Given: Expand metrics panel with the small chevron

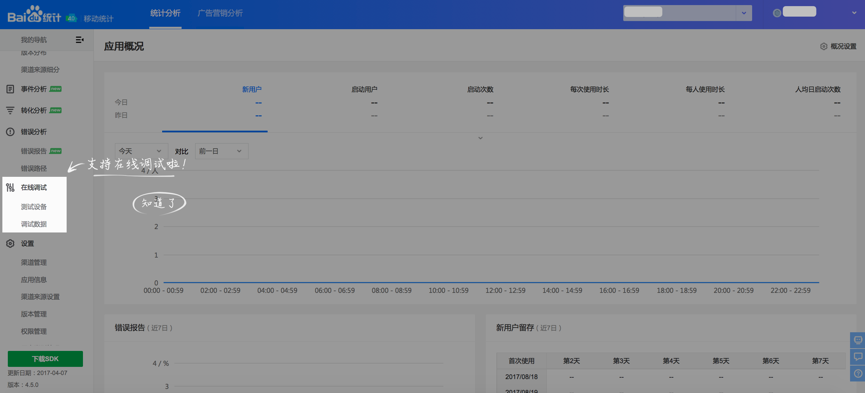Looking at the screenshot, I should [x=480, y=137].
